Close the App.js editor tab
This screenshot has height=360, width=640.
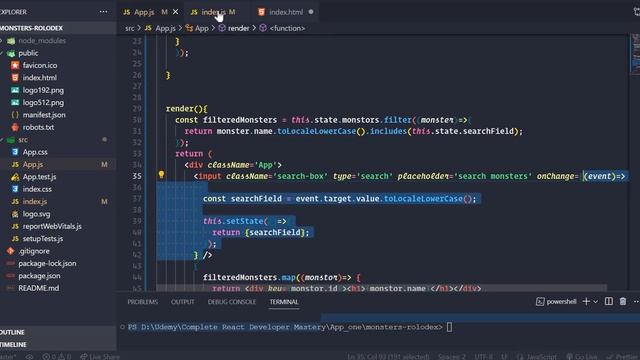tap(176, 12)
